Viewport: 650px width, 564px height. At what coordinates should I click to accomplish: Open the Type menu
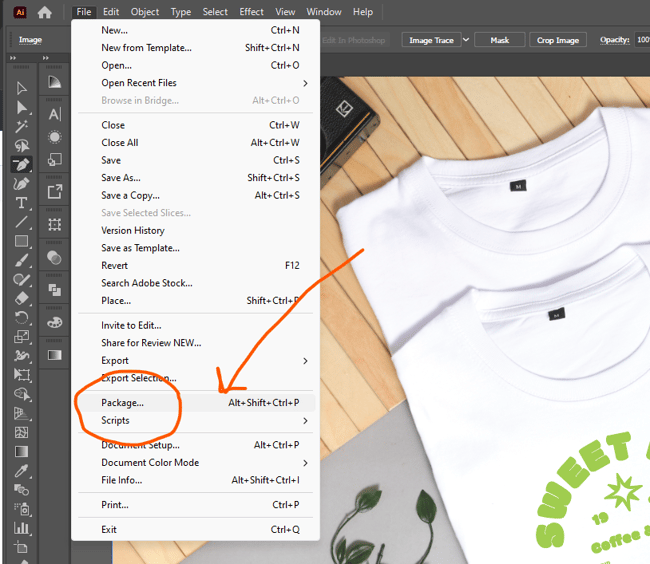[x=181, y=12]
